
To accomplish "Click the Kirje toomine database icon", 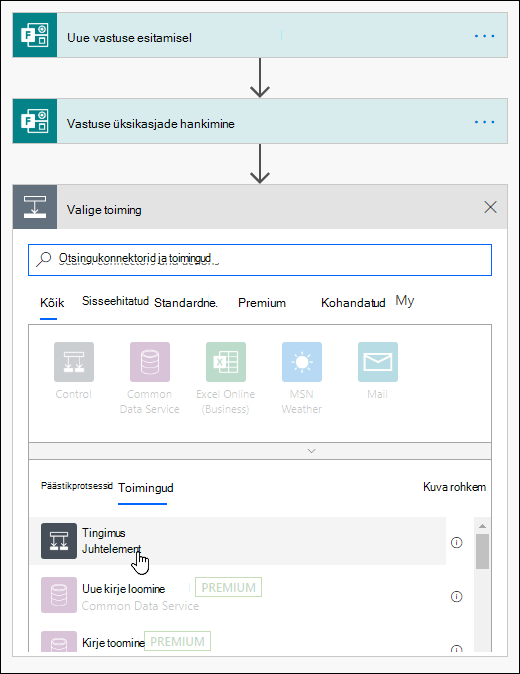I will [59, 642].
